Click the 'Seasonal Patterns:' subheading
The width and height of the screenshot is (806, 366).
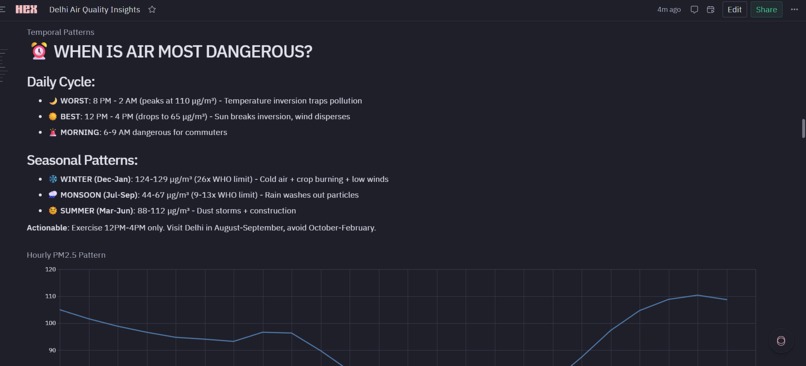tap(82, 160)
